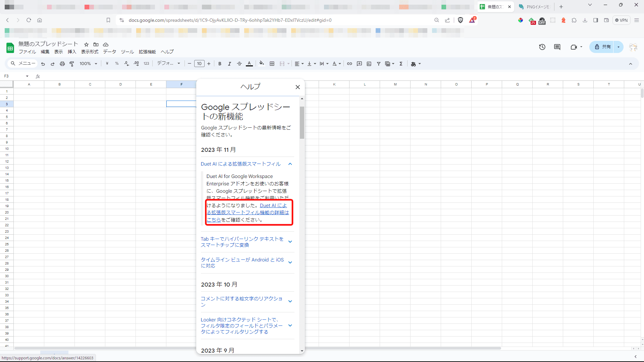This screenshot has width=644, height=362.
Task: Open the 拡張機能 menu
Action: pos(147,52)
